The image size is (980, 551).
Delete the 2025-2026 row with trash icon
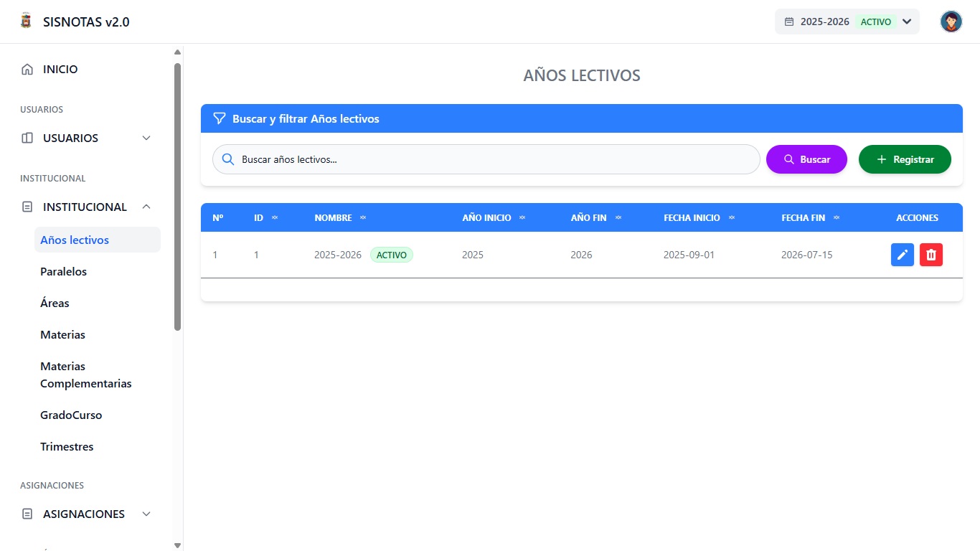[931, 255]
